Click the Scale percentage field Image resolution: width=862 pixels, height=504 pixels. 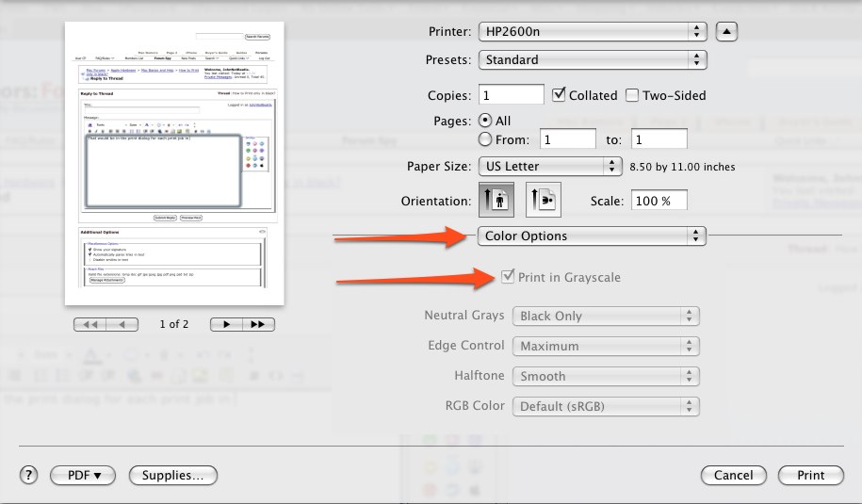[659, 201]
